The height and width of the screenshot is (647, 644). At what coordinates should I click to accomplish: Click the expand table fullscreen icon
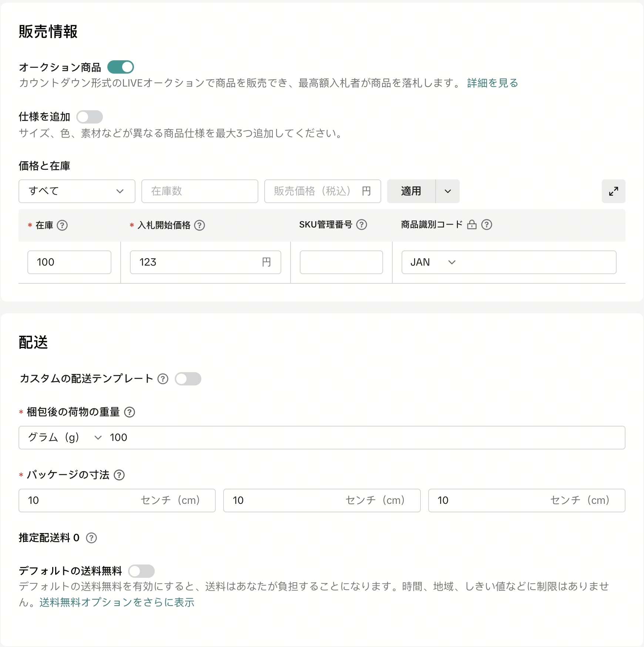613,191
